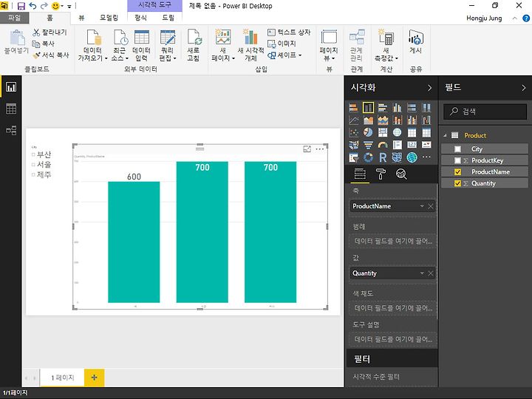The height and width of the screenshot is (399, 532).
Task: Pick the line chart visualization icon
Action: click(x=353, y=120)
